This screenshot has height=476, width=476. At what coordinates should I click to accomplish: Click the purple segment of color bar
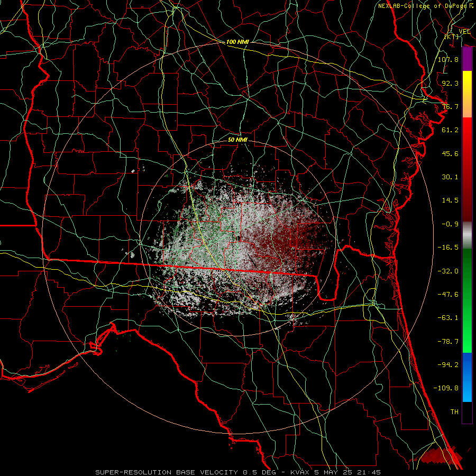467,59
